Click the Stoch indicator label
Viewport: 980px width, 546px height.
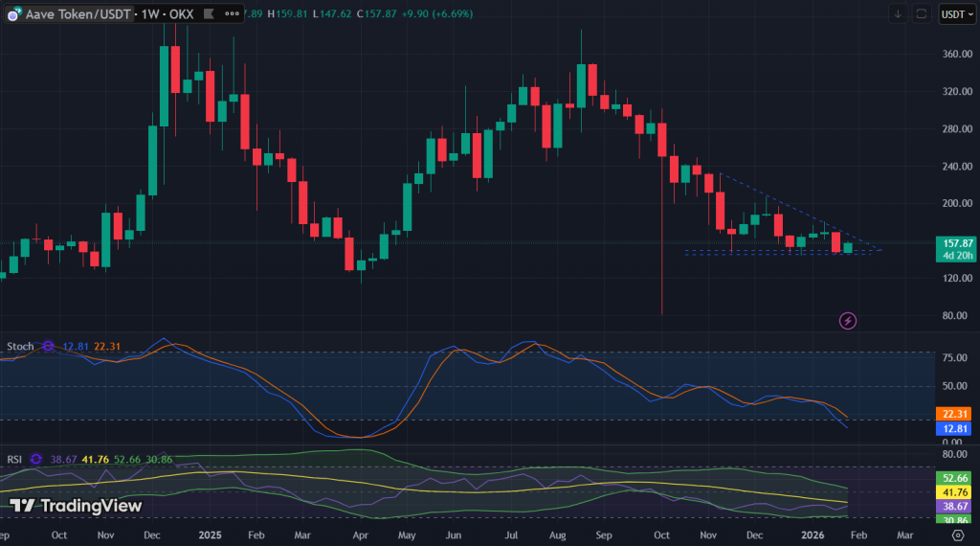pos(20,346)
